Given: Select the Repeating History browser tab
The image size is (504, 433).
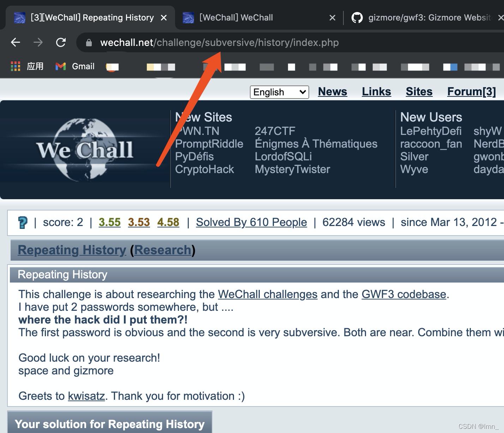Looking at the screenshot, I should (x=92, y=18).
